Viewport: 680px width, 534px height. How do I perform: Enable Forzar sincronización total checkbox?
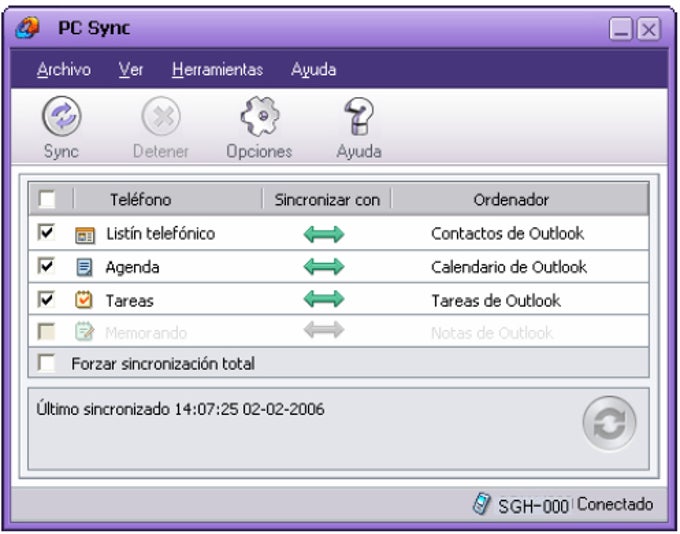(x=46, y=363)
